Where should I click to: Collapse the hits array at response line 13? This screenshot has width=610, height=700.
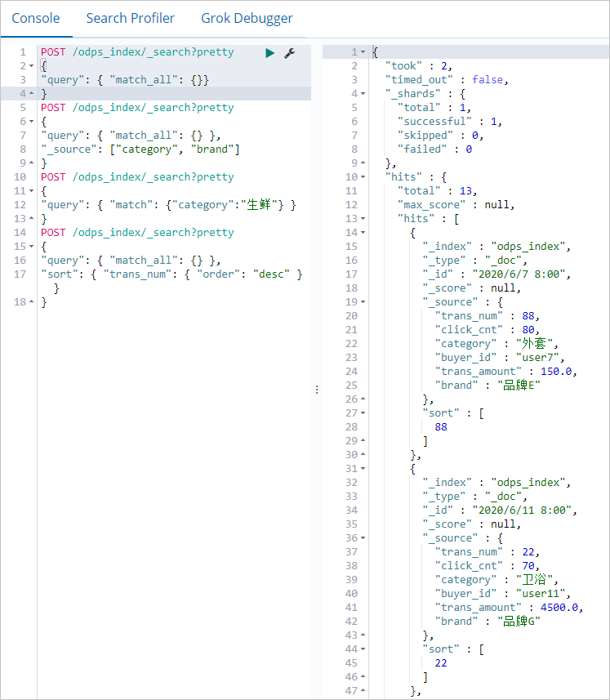363,219
